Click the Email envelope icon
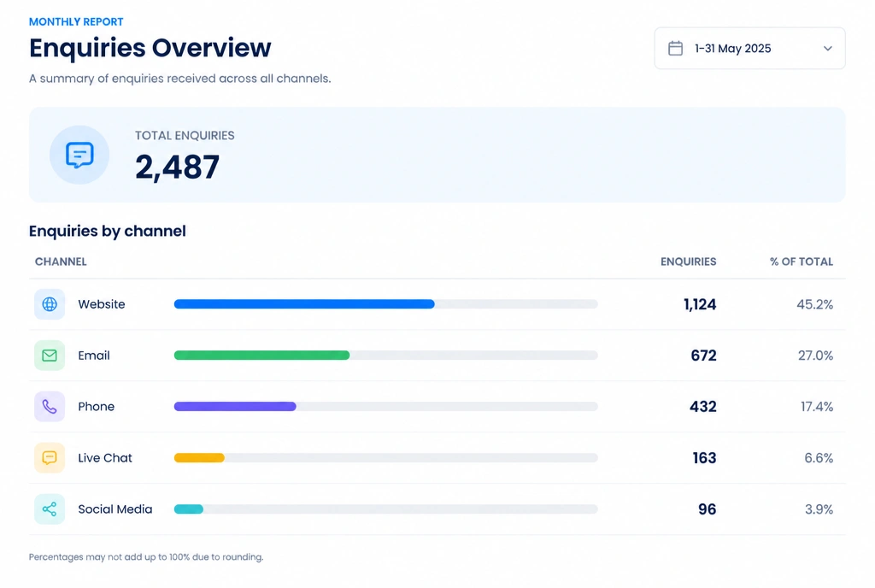Screen dimensions: 875x588 [x=50, y=356]
